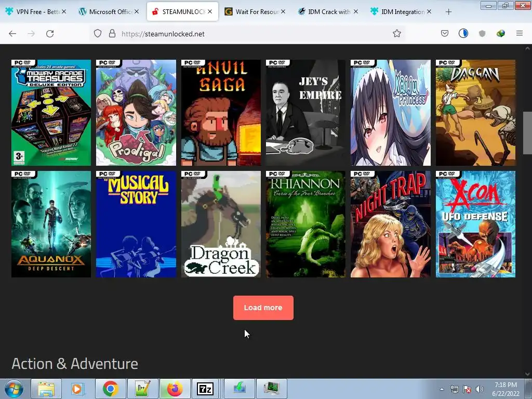The image size is (532, 399).
Task: Switch to the IDM Crack tab
Action: click(x=328, y=11)
